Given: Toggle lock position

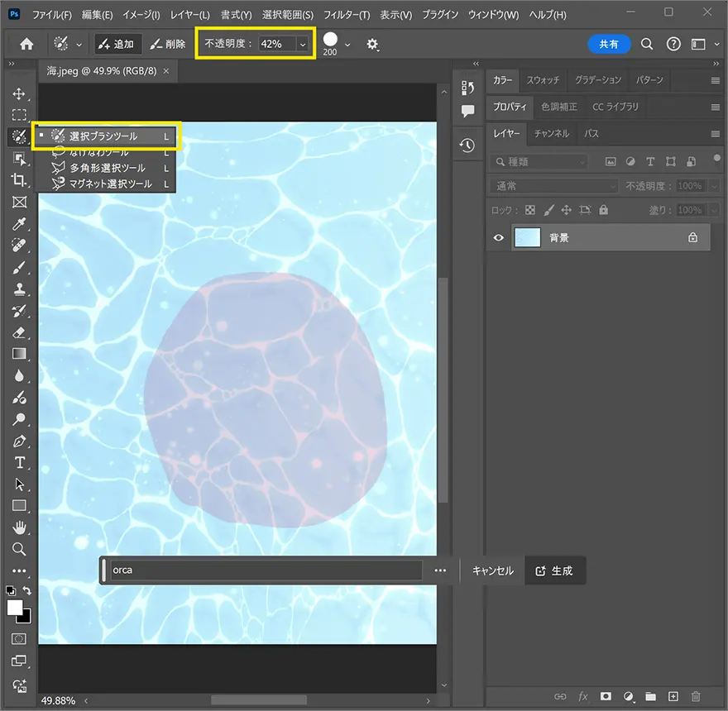Looking at the screenshot, I should click(567, 210).
